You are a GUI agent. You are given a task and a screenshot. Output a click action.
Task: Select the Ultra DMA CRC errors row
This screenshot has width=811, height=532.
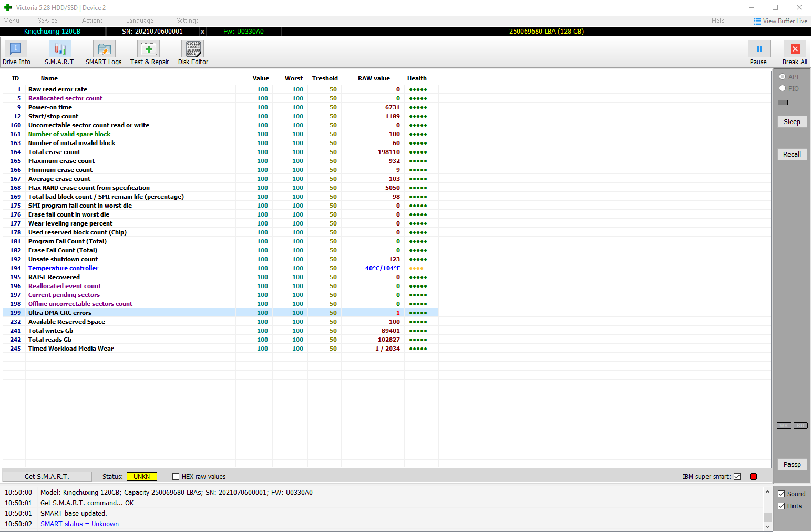coord(220,313)
